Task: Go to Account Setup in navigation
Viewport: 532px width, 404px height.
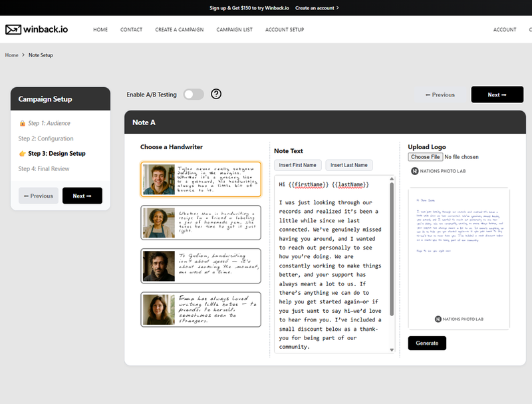Action: (x=285, y=30)
